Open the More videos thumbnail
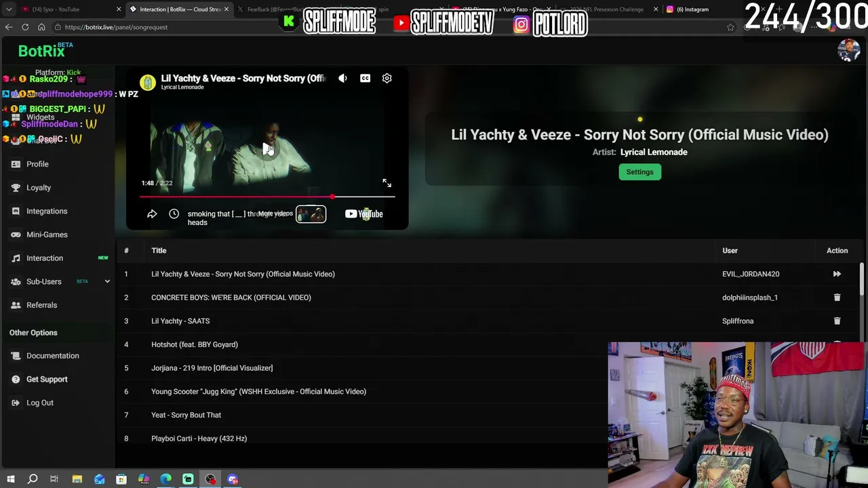This screenshot has height=488, width=868. [311, 214]
